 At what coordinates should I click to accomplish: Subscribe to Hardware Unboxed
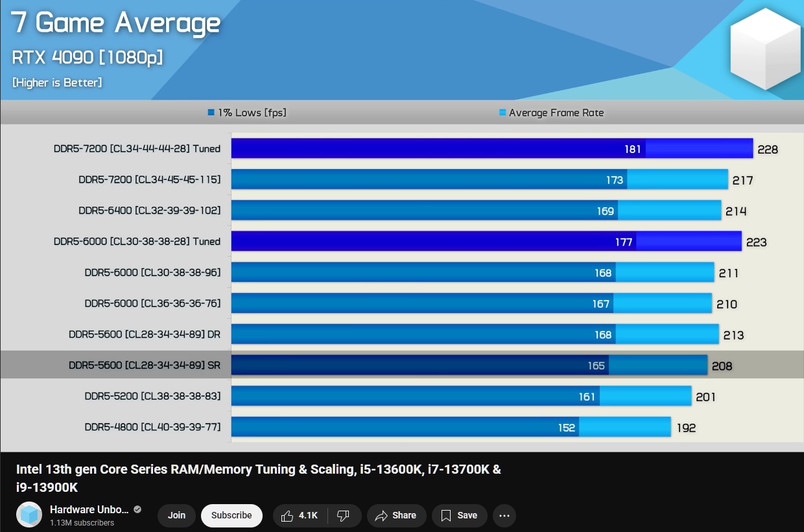click(x=231, y=516)
